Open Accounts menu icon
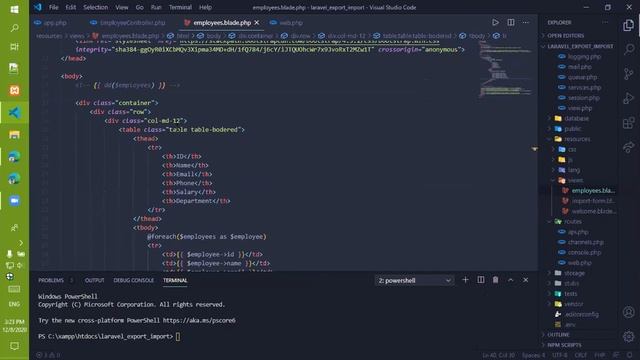640x360 pixels. tap(629, 312)
